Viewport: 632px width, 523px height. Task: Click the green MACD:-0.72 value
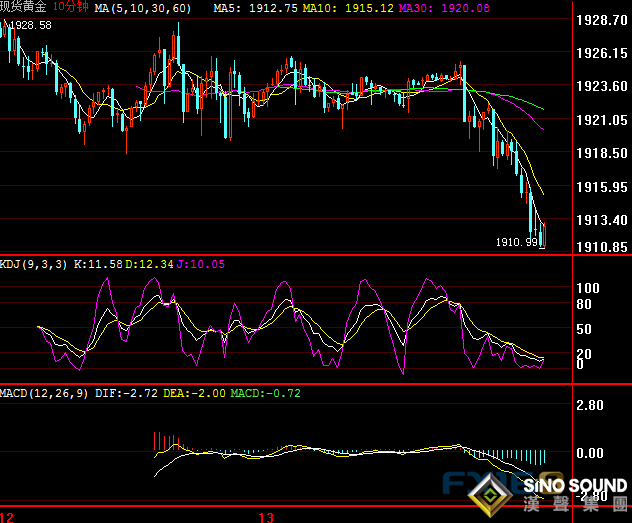(265, 393)
